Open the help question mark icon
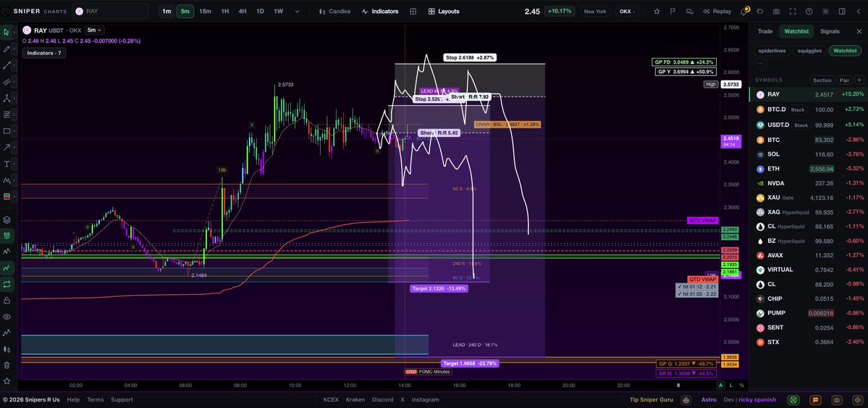 [x=809, y=11]
